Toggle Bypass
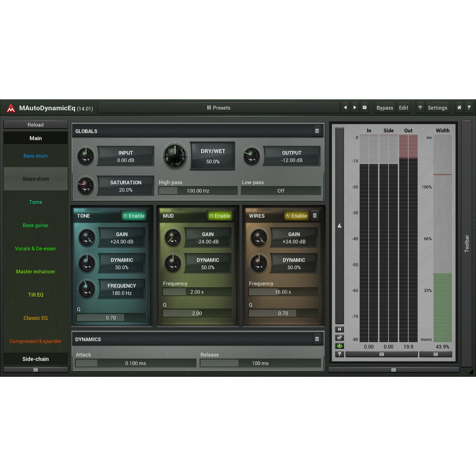Screen dimensions: 476x476 (385, 108)
